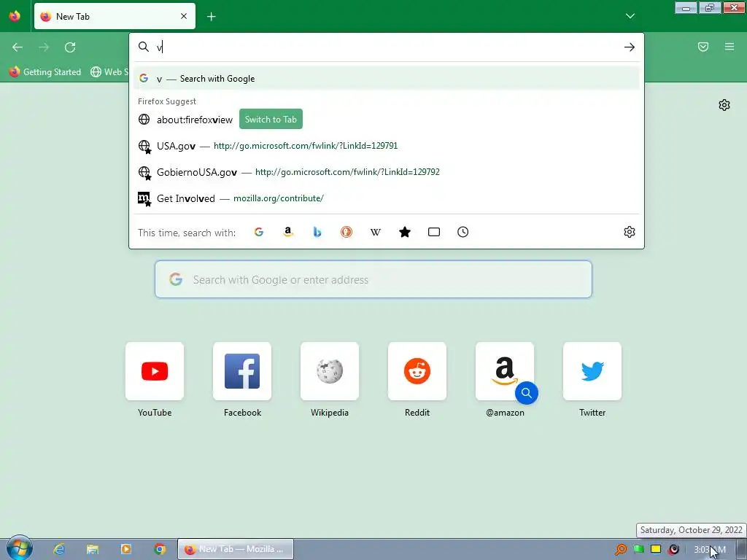The width and height of the screenshot is (747, 560).
Task: Reload the current page
Action: pyautogui.click(x=70, y=47)
